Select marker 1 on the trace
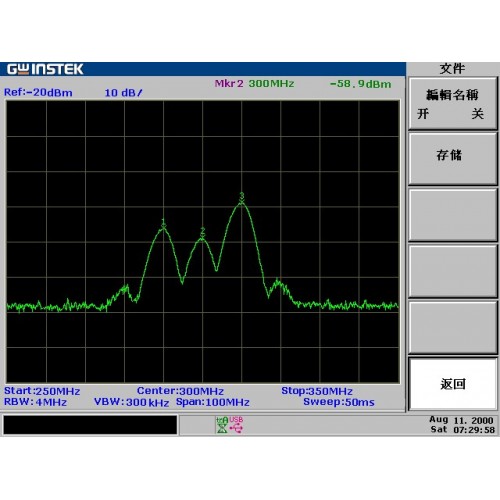The height and width of the screenshot is (500, 500). [x=163, y=224]
